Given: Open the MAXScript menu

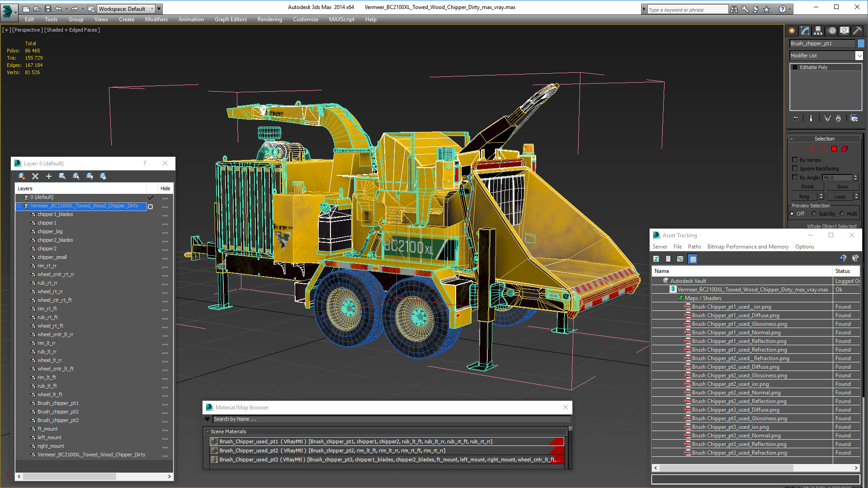Looking at the screenshot, I should pos(341,19).
